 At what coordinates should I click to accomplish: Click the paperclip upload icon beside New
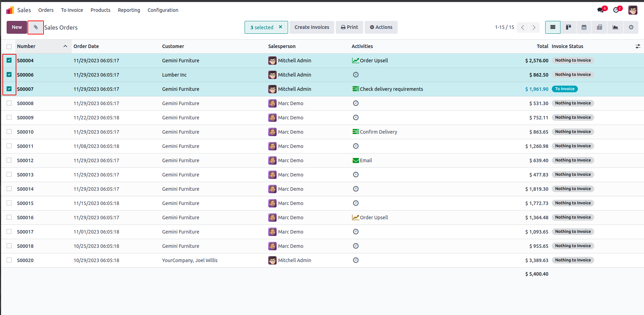coord(35,27)
